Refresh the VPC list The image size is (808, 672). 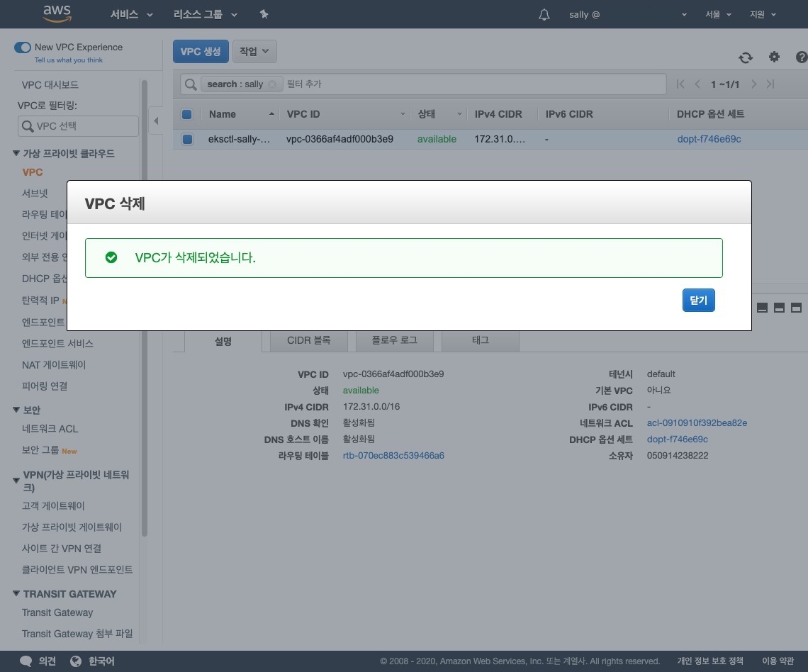(745, 57)
